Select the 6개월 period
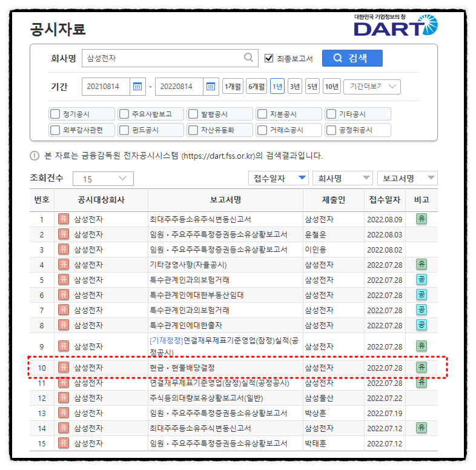The height and width of the screenshot is (470, 476). coord(257,87)
